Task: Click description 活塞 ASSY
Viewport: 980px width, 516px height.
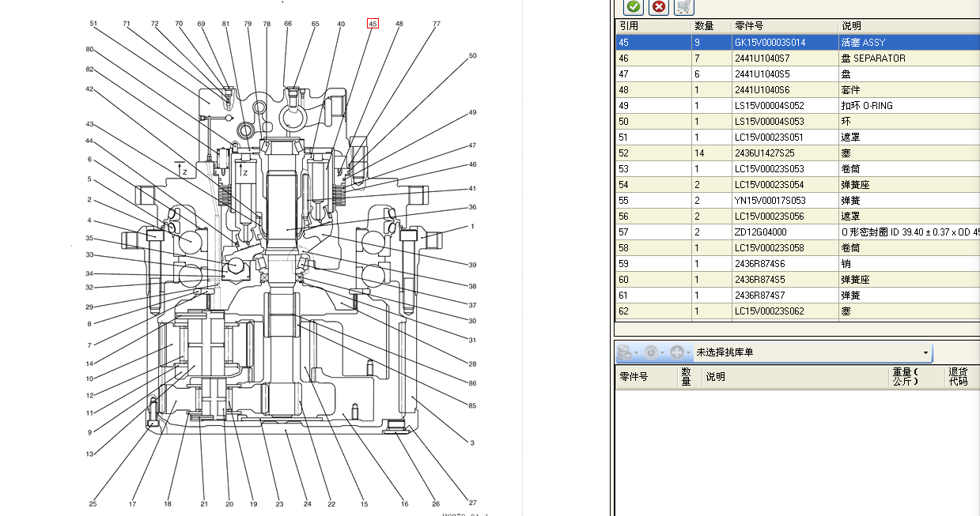Action: [x=864, y=43]
